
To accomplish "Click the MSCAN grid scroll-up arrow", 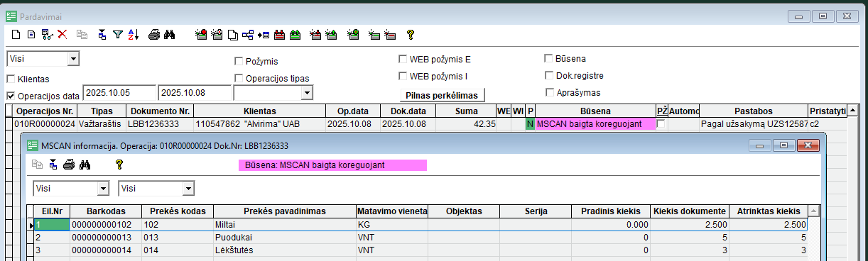I will tap(814, 211).
